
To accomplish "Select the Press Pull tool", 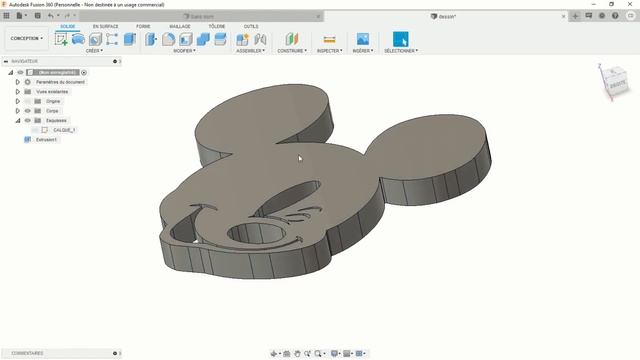I will 151,39.
